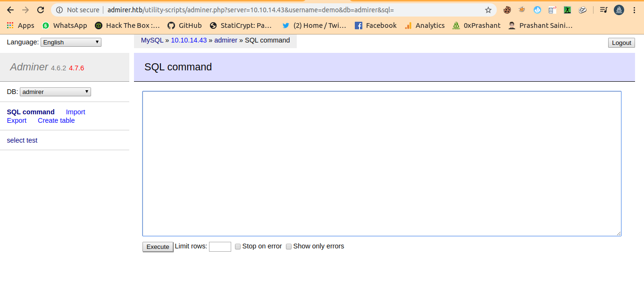Open Create table from sidebar

point(56,120)
